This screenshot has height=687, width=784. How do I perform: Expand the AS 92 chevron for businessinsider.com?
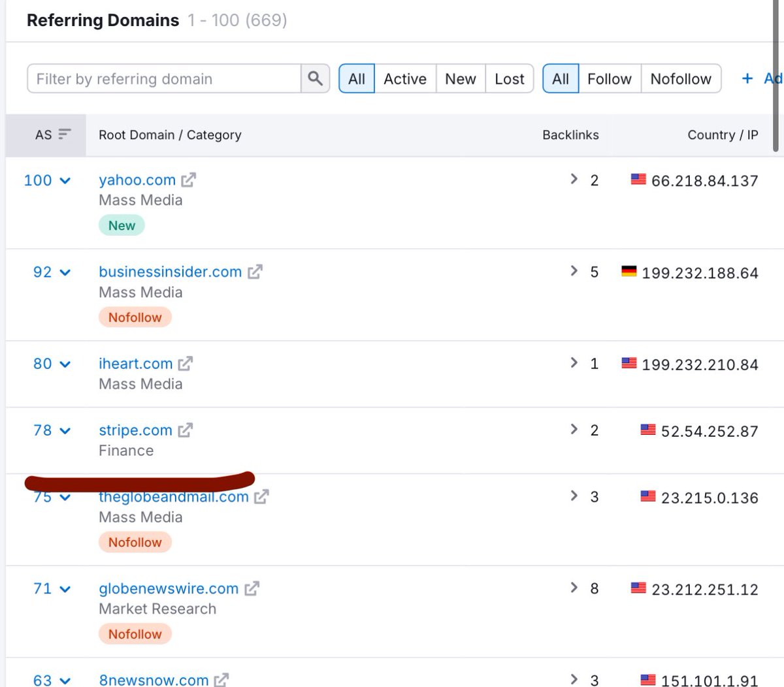click(65, 272)
